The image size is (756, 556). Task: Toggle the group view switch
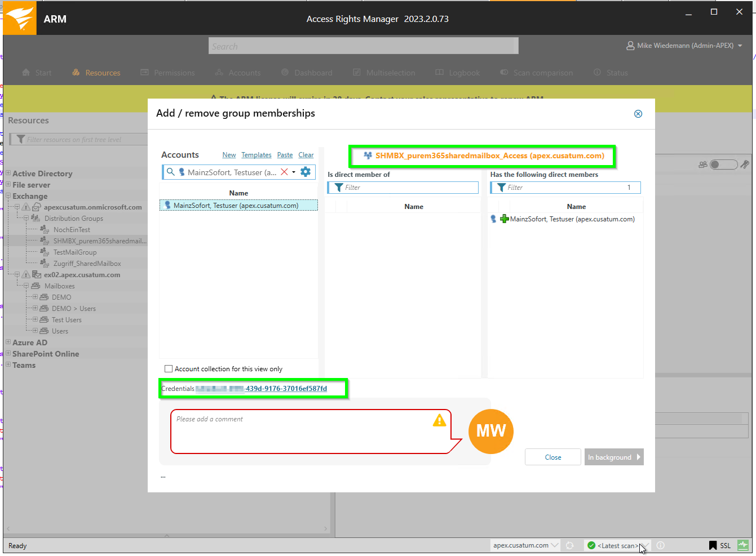[724, 164]
